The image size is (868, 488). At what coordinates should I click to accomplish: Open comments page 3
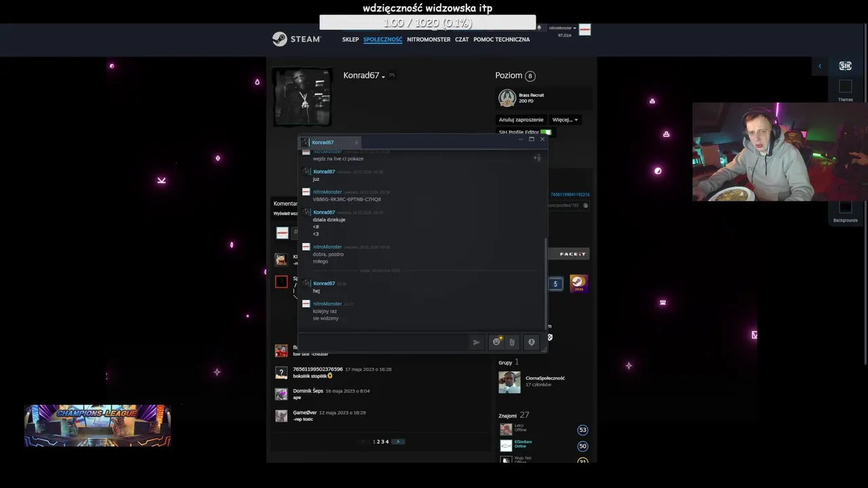coord(382,441)
